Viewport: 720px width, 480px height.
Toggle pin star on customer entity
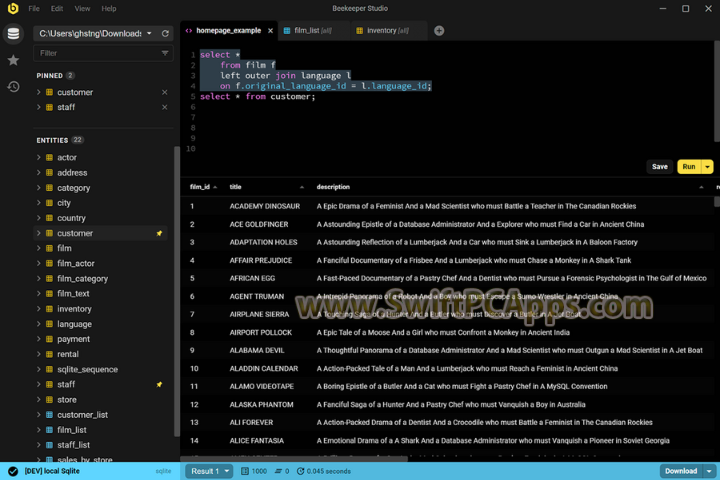(x=159, y=233)
